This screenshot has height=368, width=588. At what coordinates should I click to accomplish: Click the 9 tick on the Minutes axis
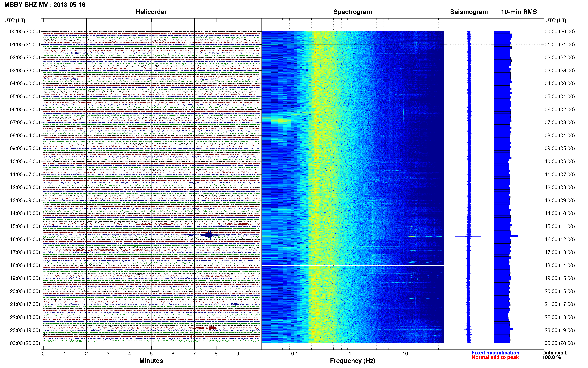pyautogui.click(x=238, y=354)
